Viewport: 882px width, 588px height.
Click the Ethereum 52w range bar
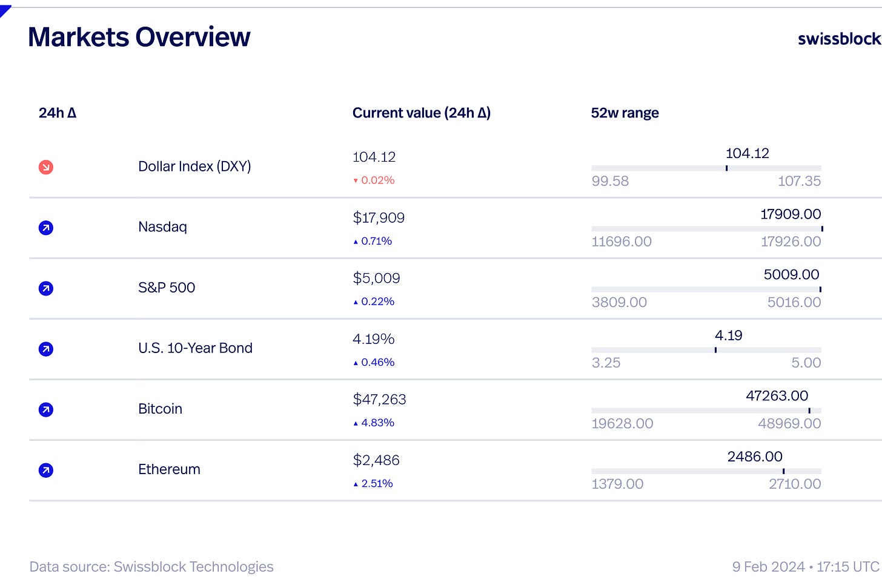coord(706,471)
